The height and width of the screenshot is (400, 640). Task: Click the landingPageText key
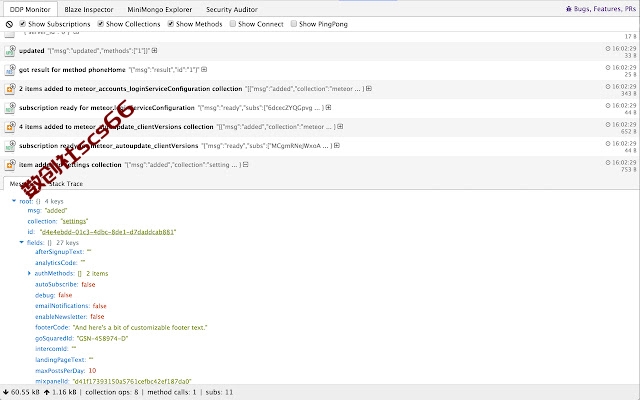(x=60, y=360)
